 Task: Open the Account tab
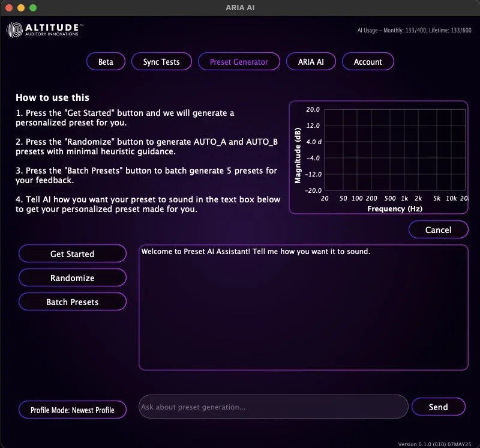coord(368,61)
